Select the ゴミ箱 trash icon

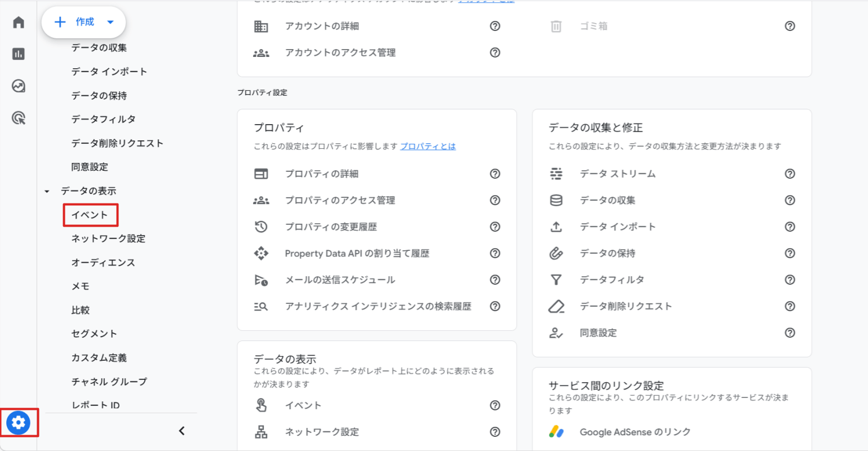[x=556, y=26]
